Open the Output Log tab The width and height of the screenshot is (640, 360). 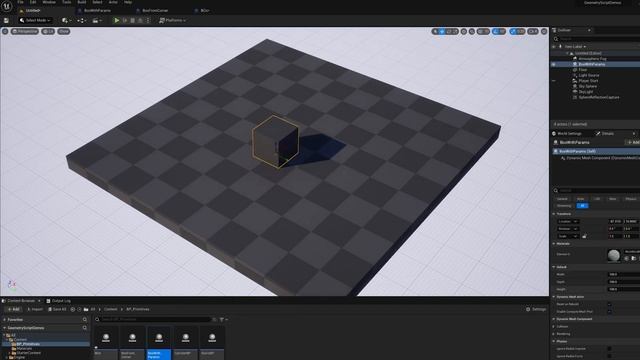(58, 301)
